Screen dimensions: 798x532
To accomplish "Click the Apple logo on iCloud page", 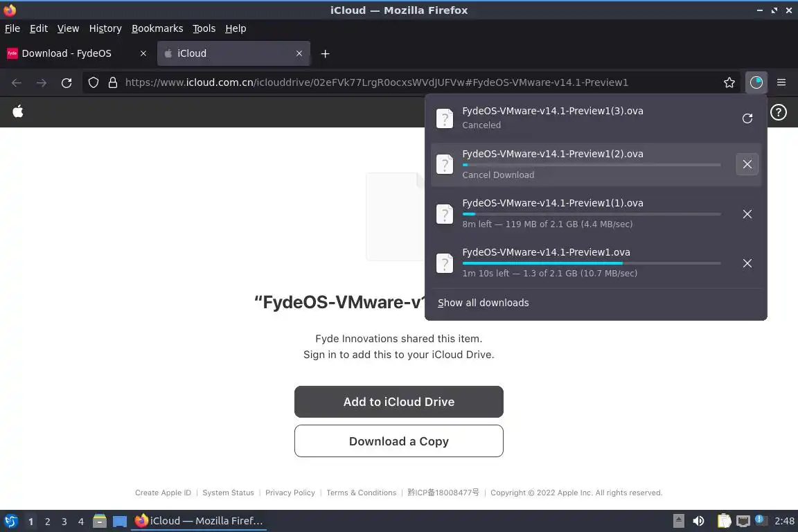I will pyautogui.click(x=18, y=111).
